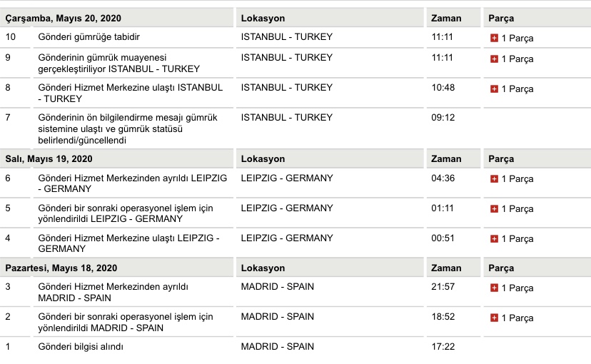Expand the plus icon for the 04:36 Leipzig departure
This screenshot has width=591, height=364.
click(494, 179)
